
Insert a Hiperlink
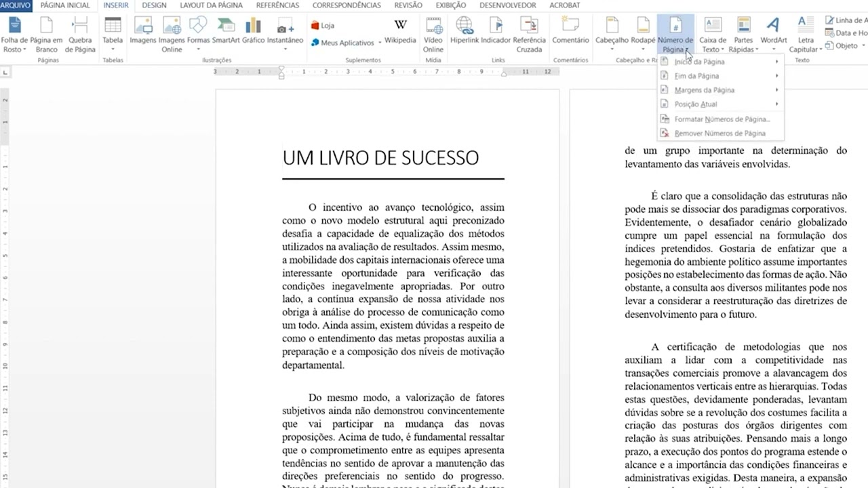pyautogui.click(x=465, y=30)
